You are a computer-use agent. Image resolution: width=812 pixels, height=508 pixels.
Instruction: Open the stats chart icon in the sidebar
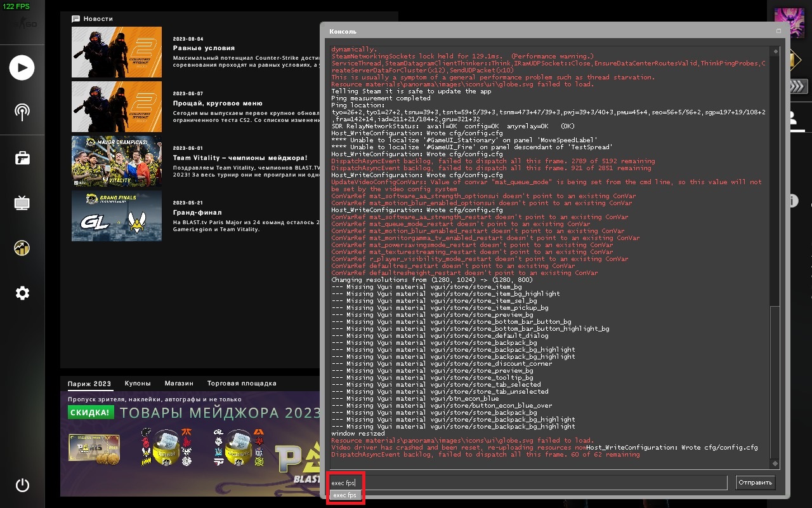pos(22,248)
